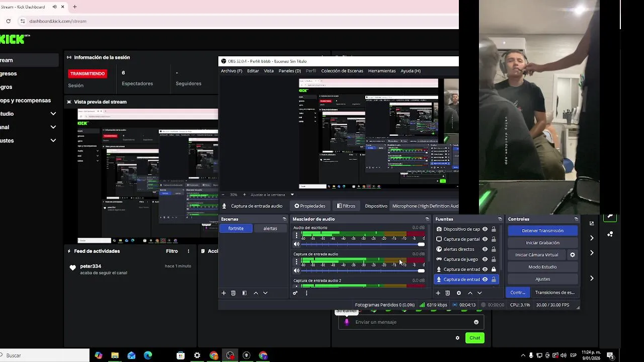
Task: Mute Audio del escritorio speaker icon
Action: click(x=296, y=244)
